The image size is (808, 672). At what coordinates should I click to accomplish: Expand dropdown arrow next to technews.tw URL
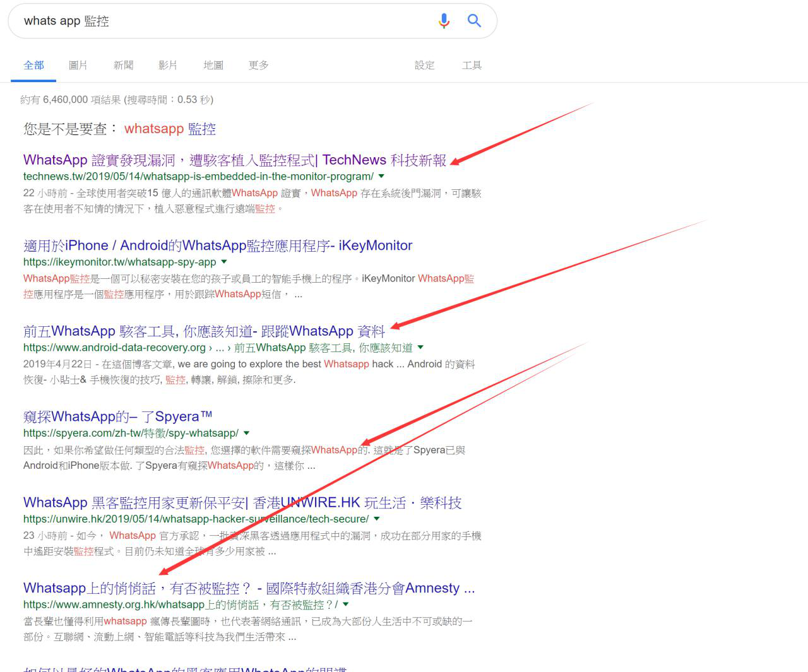click(381, 177)
